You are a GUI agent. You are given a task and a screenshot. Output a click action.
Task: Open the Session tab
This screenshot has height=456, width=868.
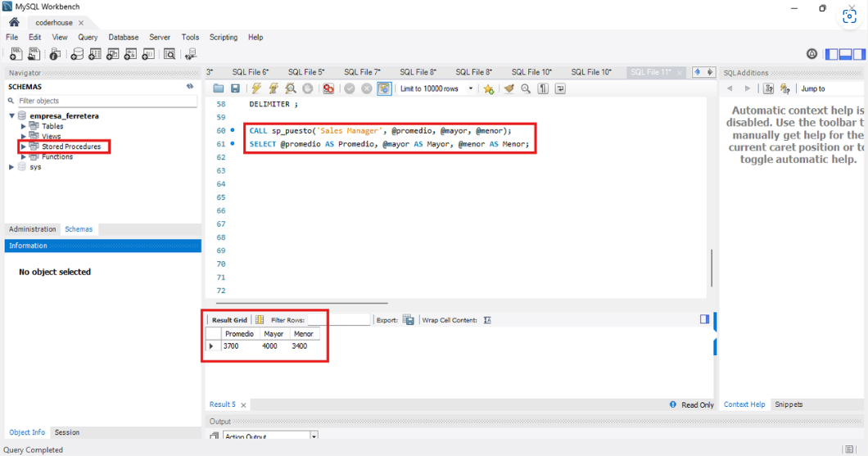[x=67, y=432]
